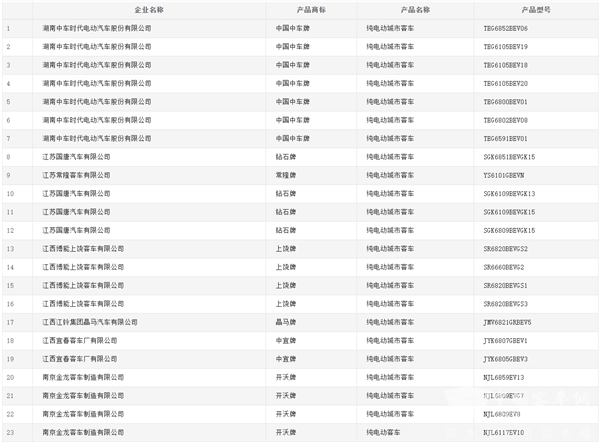600x443 pixels.
Task: Select the 晶马牌 brand cell
Action: (x=286, y=322)
